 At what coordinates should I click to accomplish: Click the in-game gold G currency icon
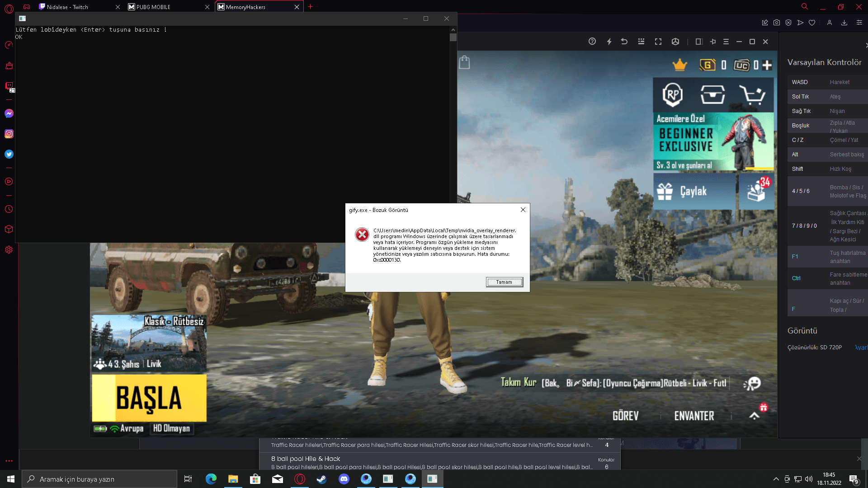708,65
